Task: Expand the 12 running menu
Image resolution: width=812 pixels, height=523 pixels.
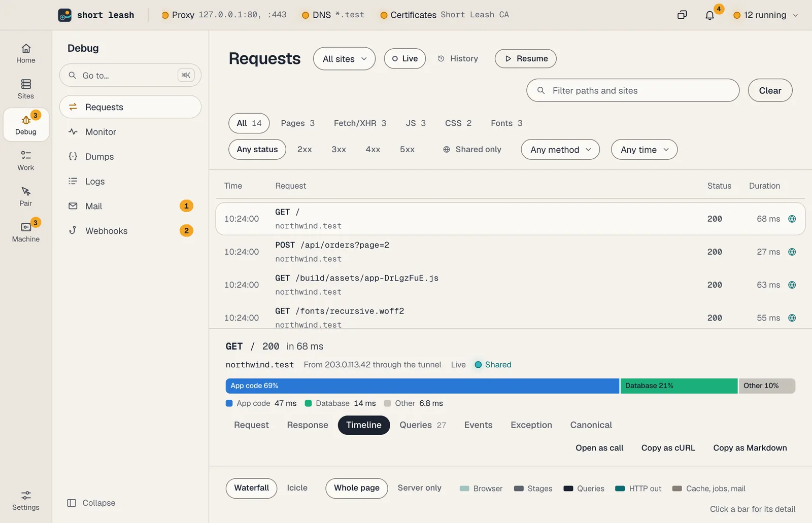Action: coord(765,15)
